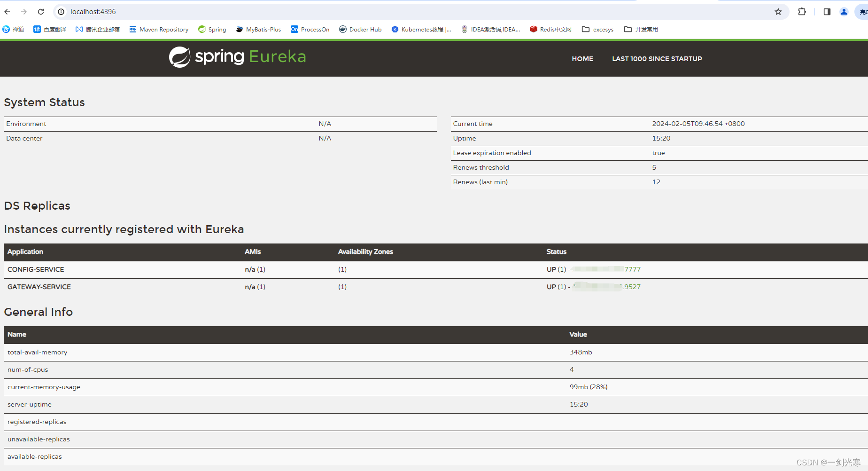This screenshot has height=471, width=868.
Task: Open the browser extensions puzzle icon
Action: 802,12
